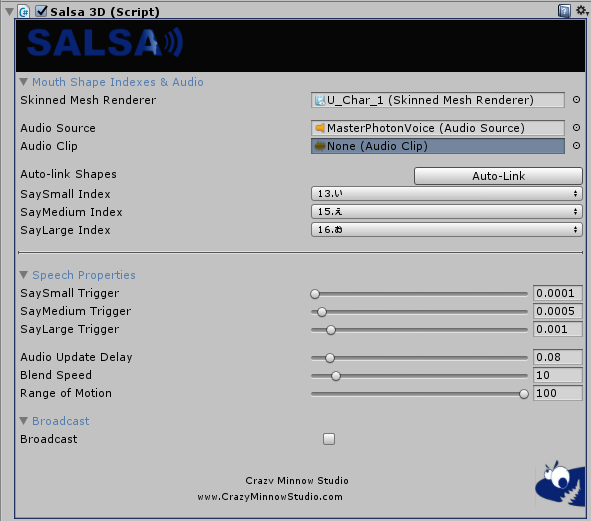Collapse Mouth Shape Indexes & Audio section

coord(23,82)
